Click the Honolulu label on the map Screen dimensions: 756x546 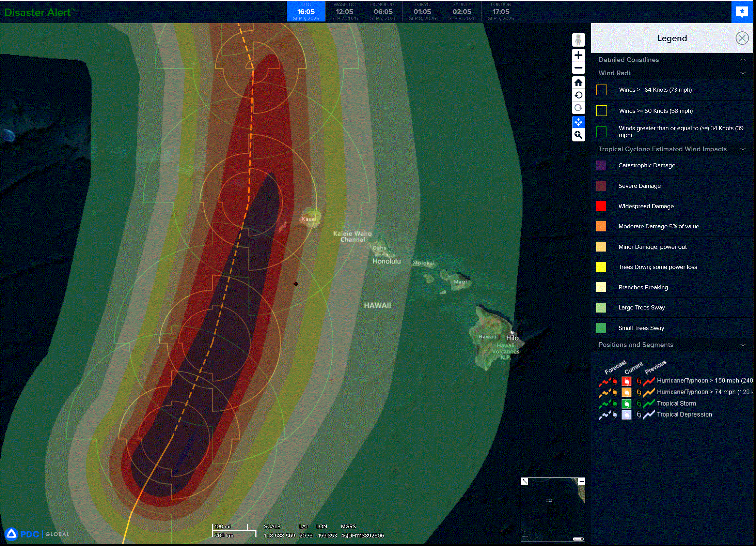click(387, 261)
